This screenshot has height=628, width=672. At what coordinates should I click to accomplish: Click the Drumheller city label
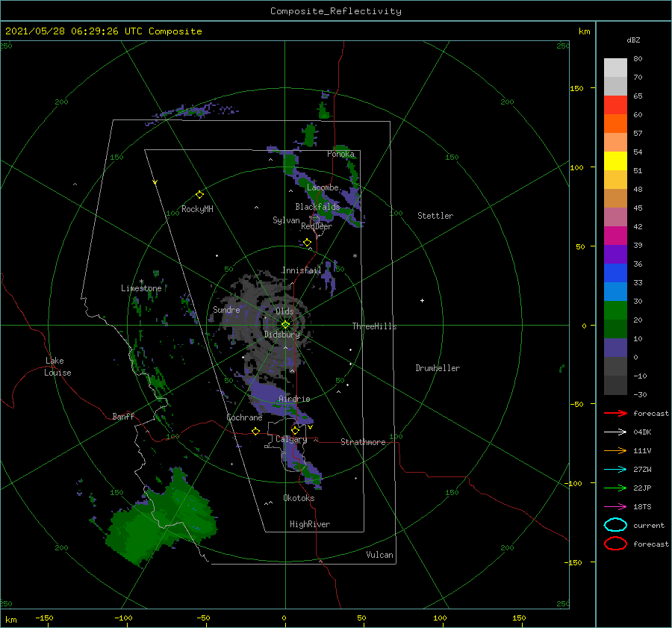(x=437, y=368)
